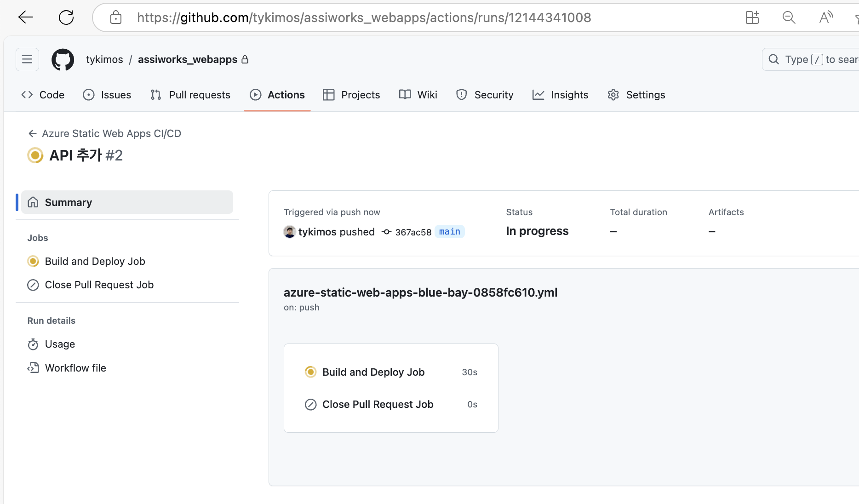Click the GitHub Octocat logo
859x504 pixels.
(x=63, y=60)
